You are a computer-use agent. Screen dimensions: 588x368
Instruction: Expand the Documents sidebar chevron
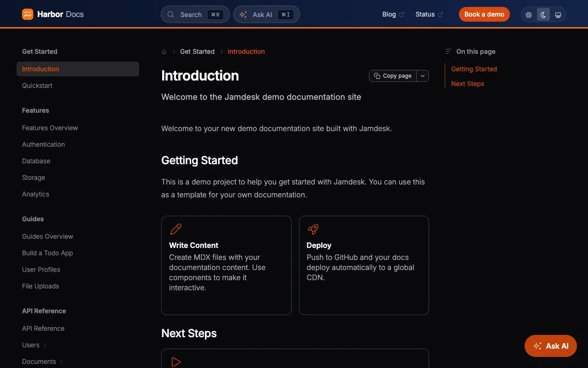pyautogui.click(x=62, y=362)
